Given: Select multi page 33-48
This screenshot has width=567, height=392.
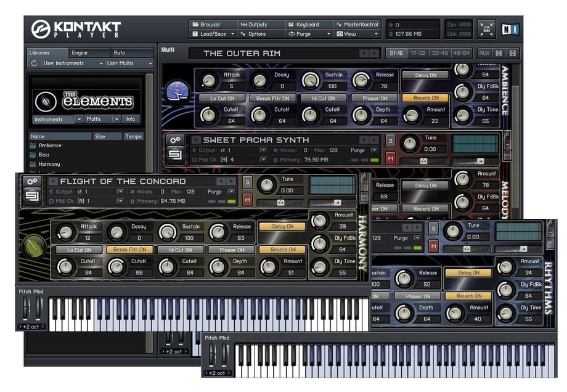Looking at the screenshot, I should [439, 53].
